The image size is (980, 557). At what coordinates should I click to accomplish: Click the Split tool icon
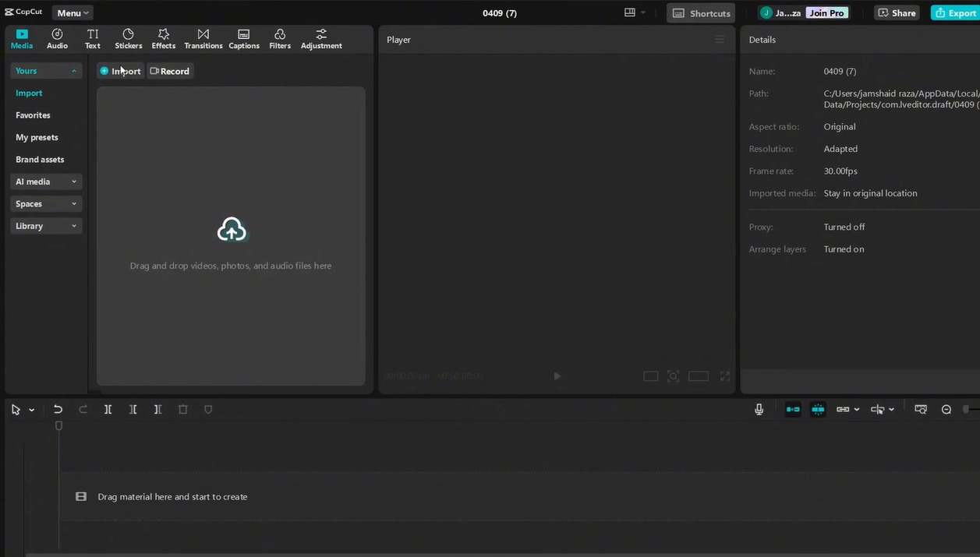(x=108, y=410)
